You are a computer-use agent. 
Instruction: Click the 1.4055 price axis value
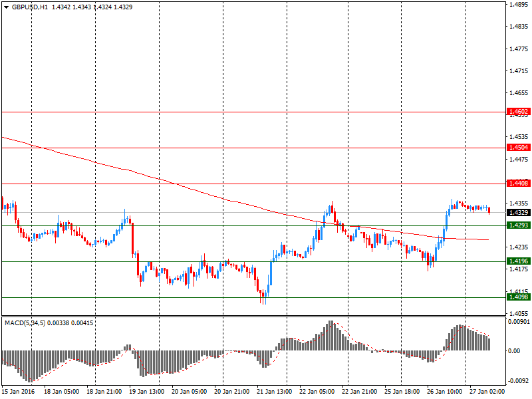(519, 313)
